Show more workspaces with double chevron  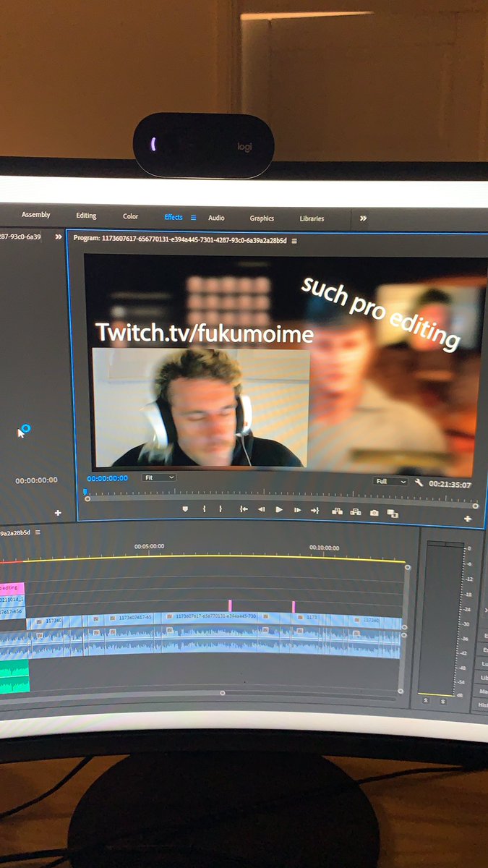point(363,218)
